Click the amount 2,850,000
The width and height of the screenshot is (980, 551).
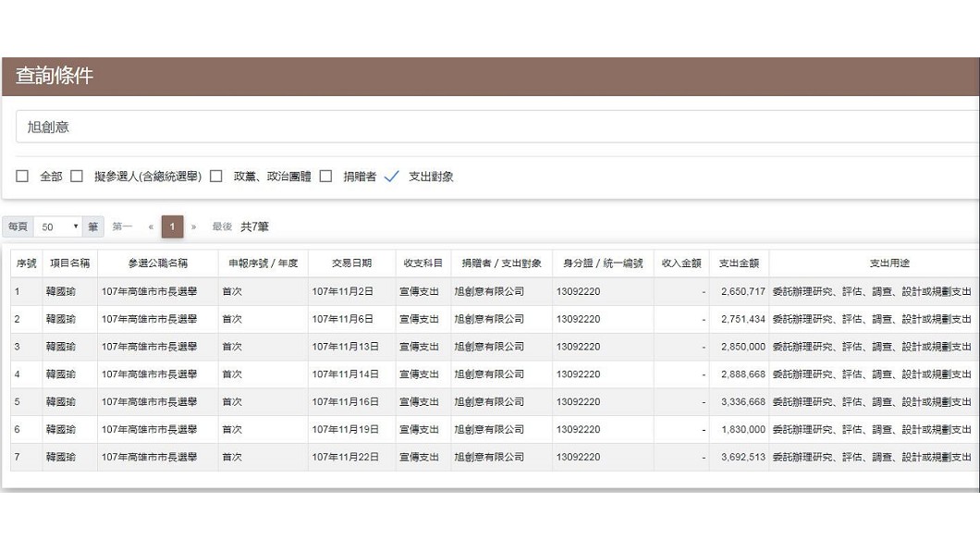pyautogui.click(x=743, y=347)
